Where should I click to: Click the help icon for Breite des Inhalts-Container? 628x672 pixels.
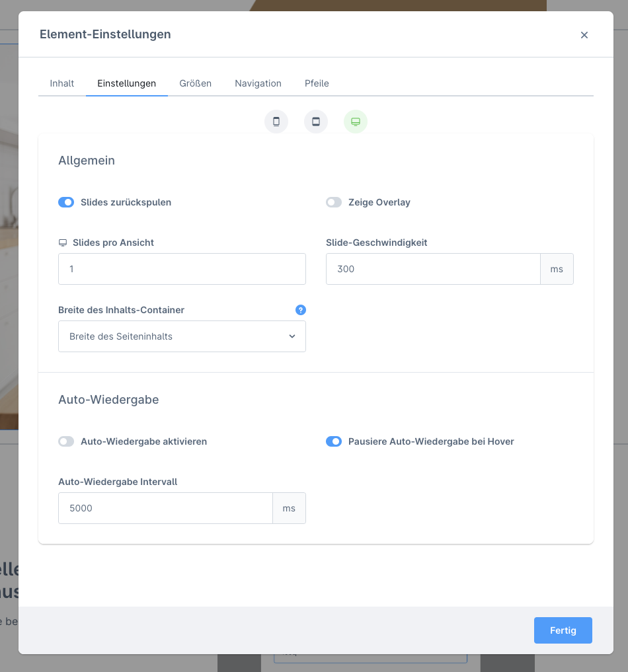(300, 310)
